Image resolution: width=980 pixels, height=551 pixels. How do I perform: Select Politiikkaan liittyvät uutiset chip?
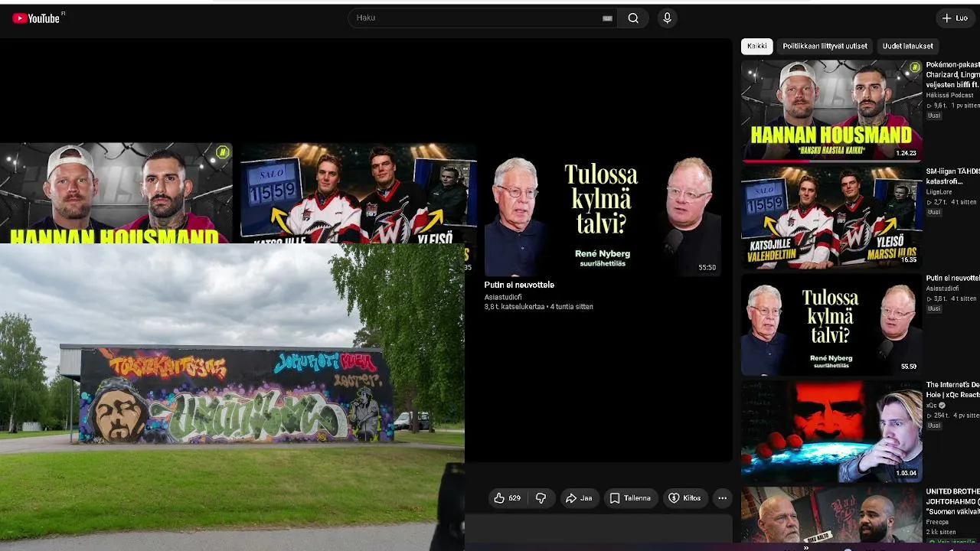(x=825, y=46)
